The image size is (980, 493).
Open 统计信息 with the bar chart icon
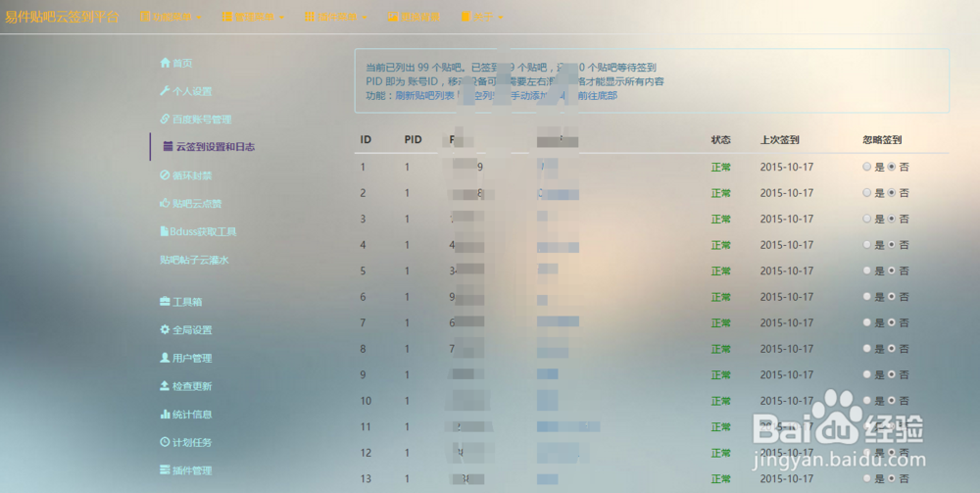185,415
